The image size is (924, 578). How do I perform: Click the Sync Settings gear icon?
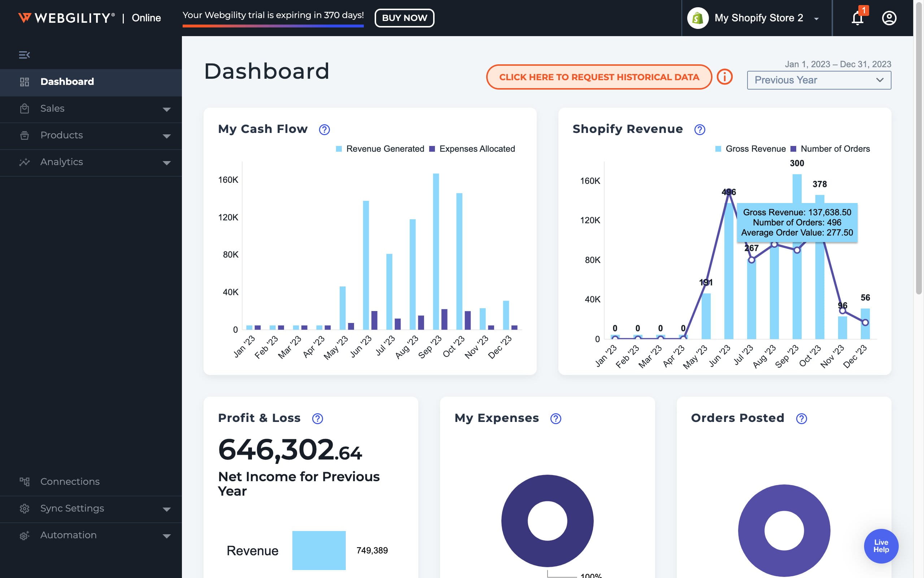[25, 508]
